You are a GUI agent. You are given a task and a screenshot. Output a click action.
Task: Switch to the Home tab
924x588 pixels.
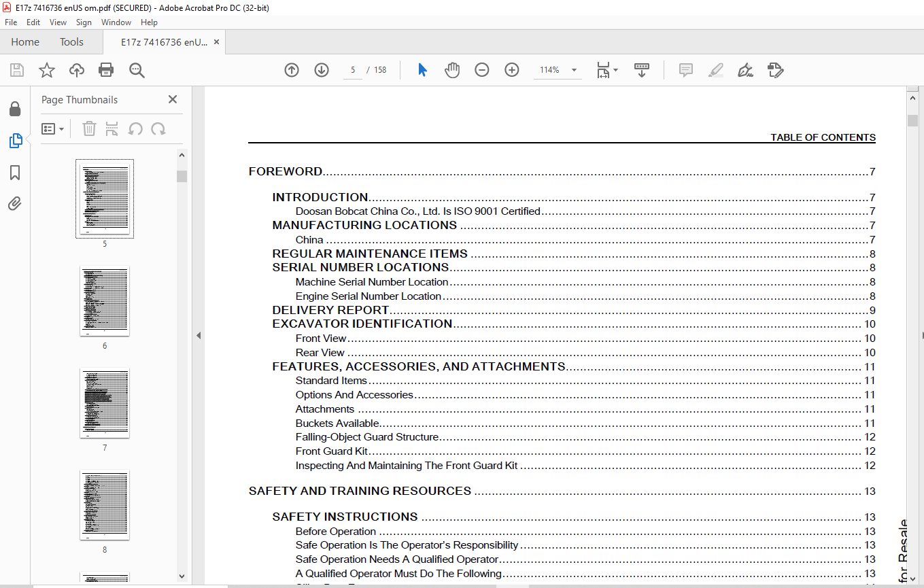tap(25, 42)
